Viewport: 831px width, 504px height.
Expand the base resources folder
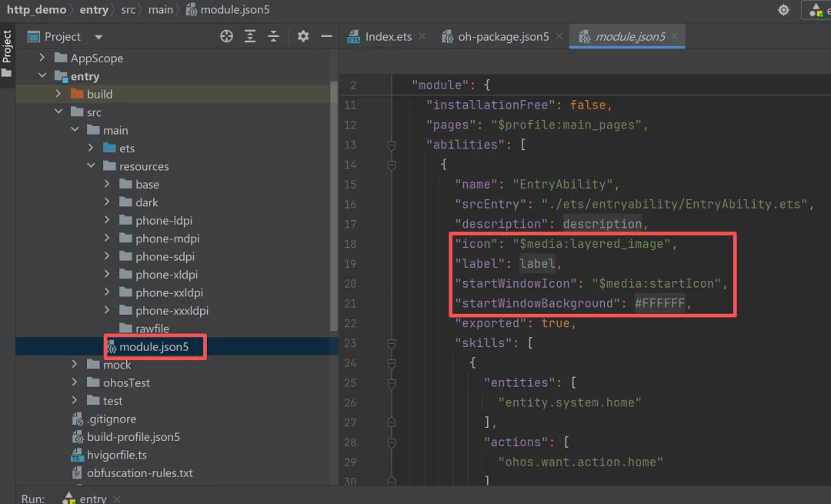pyautogui.click(x=107, y=183)
